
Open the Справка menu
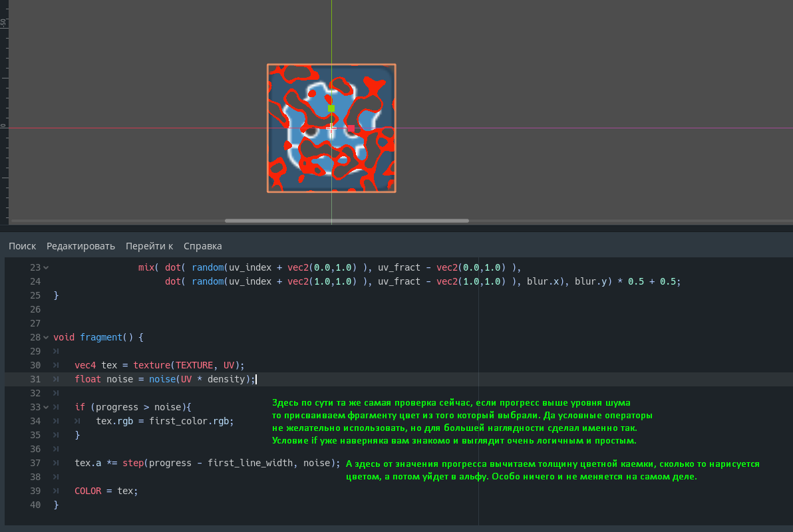[x=203, y=246]
